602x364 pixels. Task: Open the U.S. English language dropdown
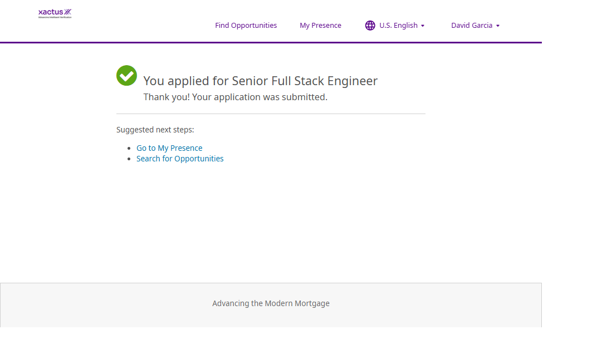pyautogui.click(x=398, y=26)
